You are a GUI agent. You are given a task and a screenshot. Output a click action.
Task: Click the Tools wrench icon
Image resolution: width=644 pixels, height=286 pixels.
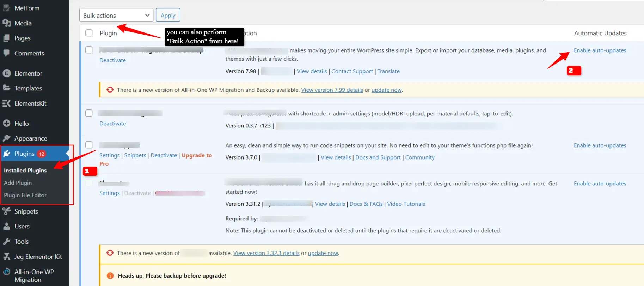pyautogui.click(x=6, y=242)
